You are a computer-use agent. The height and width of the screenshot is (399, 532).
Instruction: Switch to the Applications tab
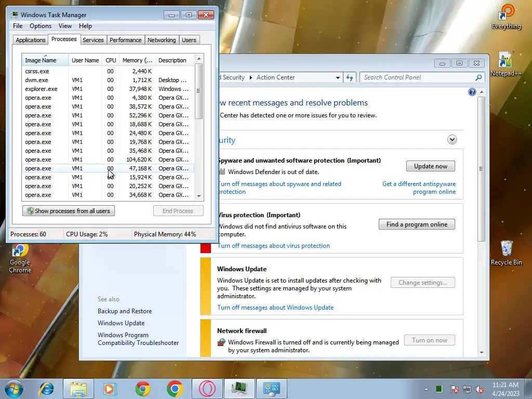tap(31, 39)
